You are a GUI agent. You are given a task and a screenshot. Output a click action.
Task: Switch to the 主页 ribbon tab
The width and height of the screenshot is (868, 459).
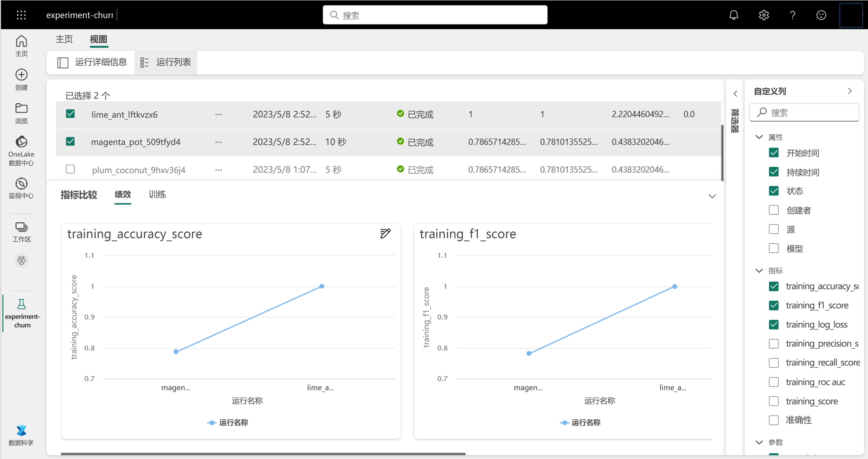tap(64, 39)
